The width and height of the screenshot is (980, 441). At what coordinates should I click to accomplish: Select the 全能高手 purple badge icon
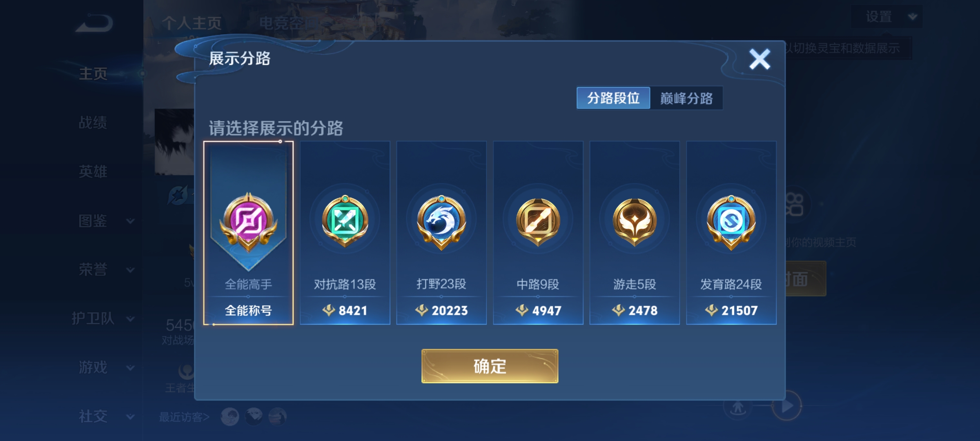tap(248, 222)
